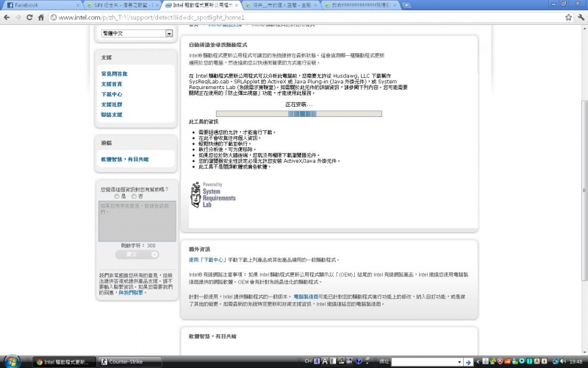The height and width of the screenshot is (368, 588).
Task: Open the 軟體智慧，有目共睹 sidebar link
Action: 124,159
